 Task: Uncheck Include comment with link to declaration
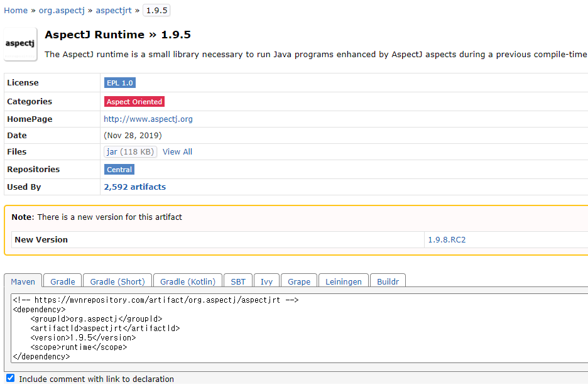tap(11, 378)
